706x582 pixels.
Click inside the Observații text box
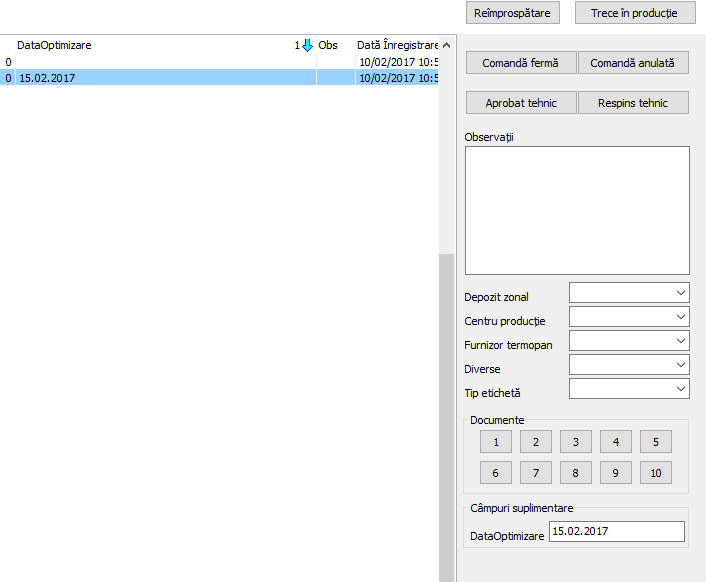[x=577, y=210]
